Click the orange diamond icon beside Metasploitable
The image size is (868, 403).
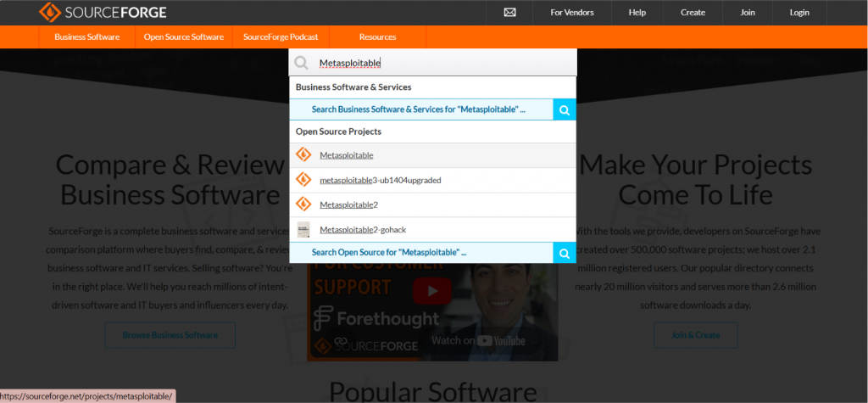point(303,155)
